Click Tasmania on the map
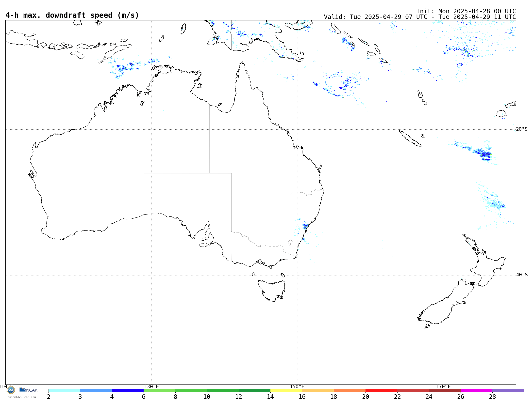This screenshot has width=532, height=400. (x=272, y=291)
